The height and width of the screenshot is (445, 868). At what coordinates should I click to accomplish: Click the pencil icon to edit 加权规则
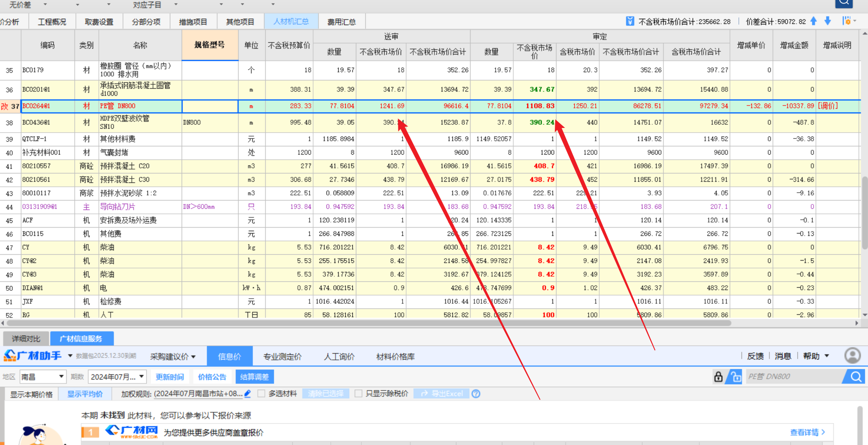coord(248,394)
